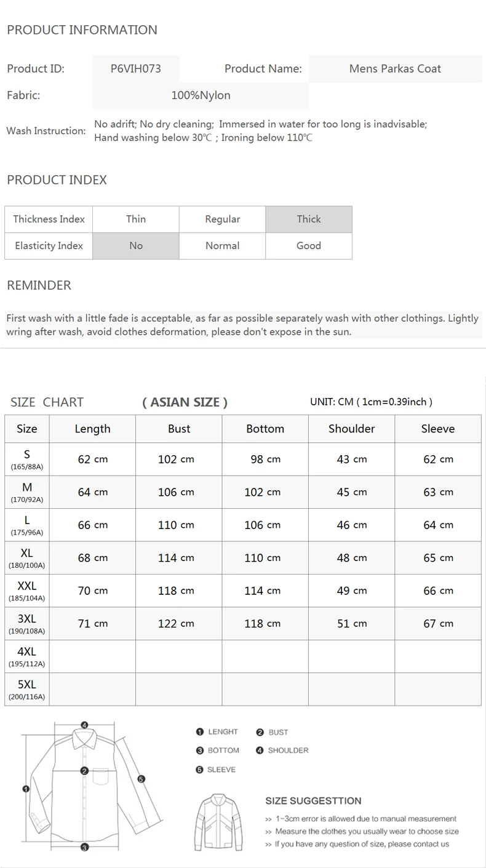
Task: Click the SIZE SUGGESTTION heading
Action: coord(313,801)
